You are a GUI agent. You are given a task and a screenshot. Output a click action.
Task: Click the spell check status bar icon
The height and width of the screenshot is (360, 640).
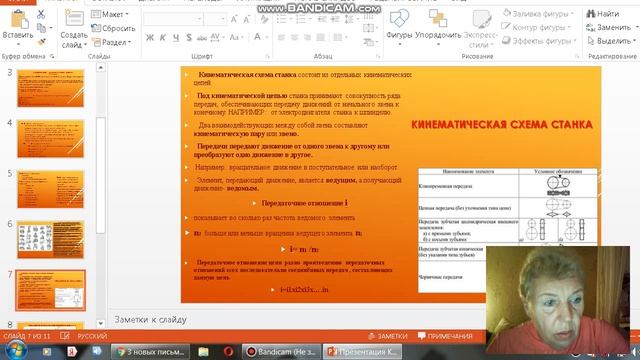(x=64, y=336)
